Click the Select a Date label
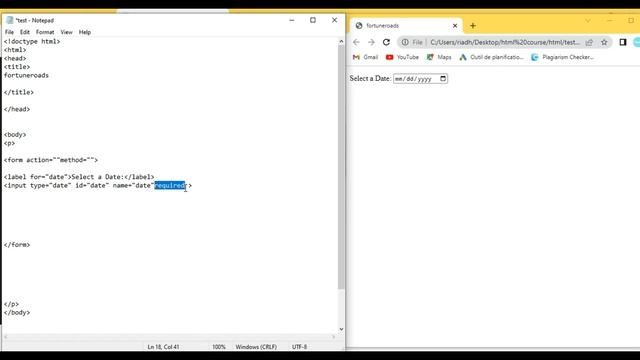Viewport: 640px width, 360px height. 370,78
